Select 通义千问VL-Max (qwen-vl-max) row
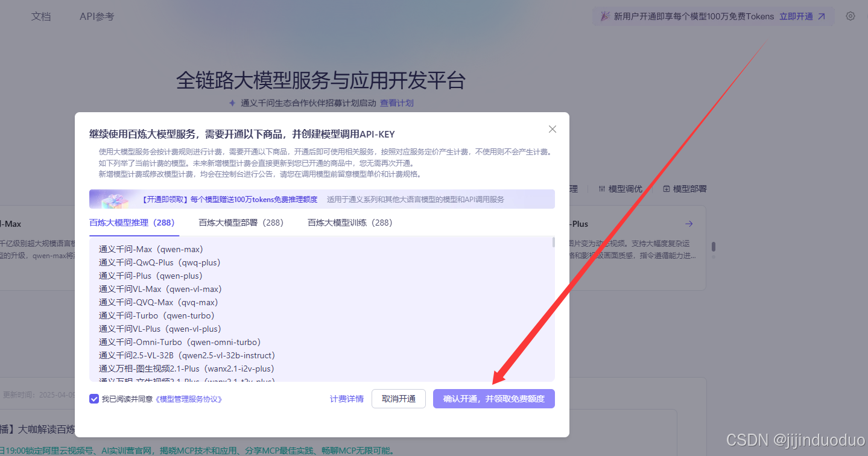The height and width of the screenshot is (456, 868). (x=160, y=289)
